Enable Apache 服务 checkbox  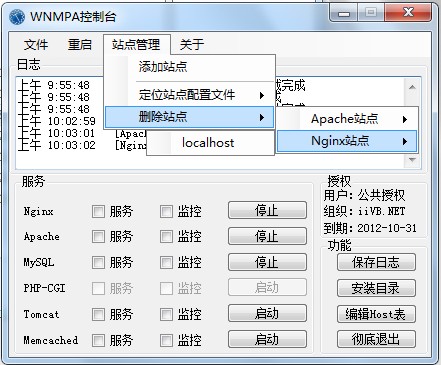tap(98, 237)
